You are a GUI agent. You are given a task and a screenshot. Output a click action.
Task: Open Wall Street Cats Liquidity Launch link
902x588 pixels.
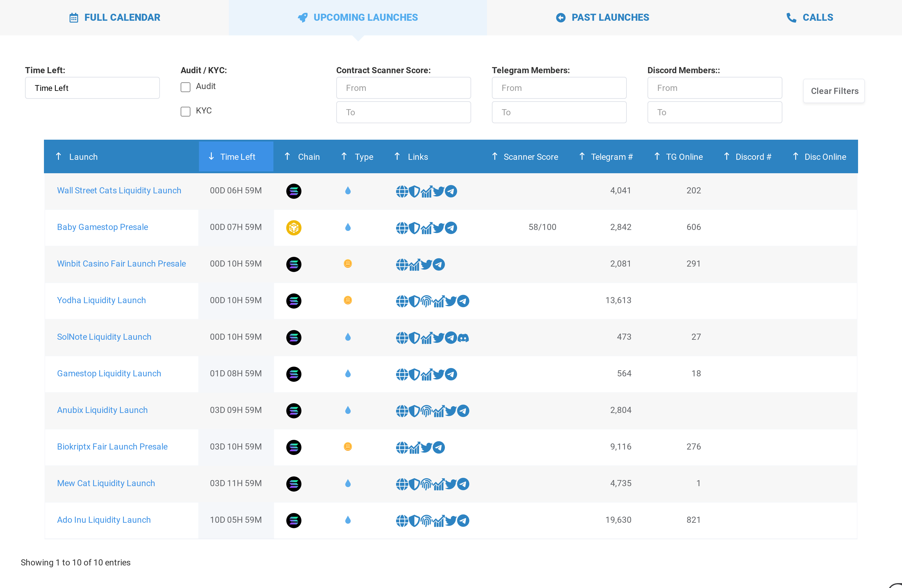119,191
